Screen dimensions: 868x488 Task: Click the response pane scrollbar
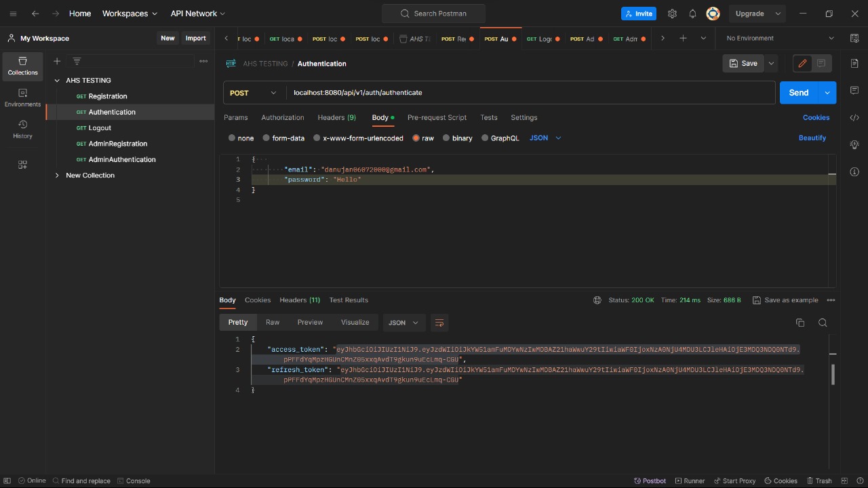coord(833,374)
